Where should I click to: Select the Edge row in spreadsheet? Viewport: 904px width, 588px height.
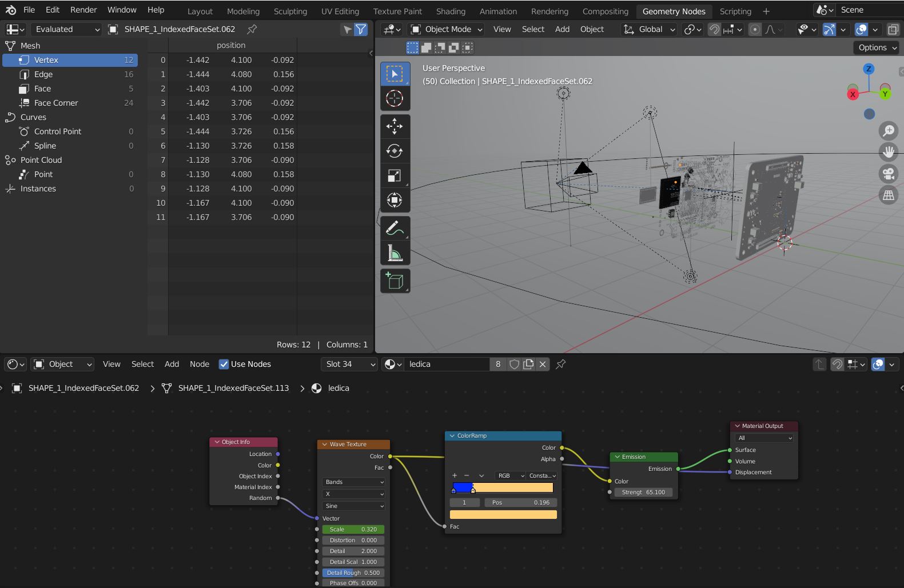(x=43, y=74)
